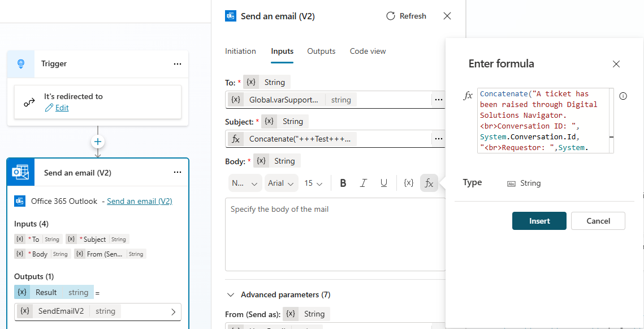Image resolution: width=644 pixels, height=329 pixels.
Task: Expand the SendEmailV2 output chevron
Action: [174, 311]
